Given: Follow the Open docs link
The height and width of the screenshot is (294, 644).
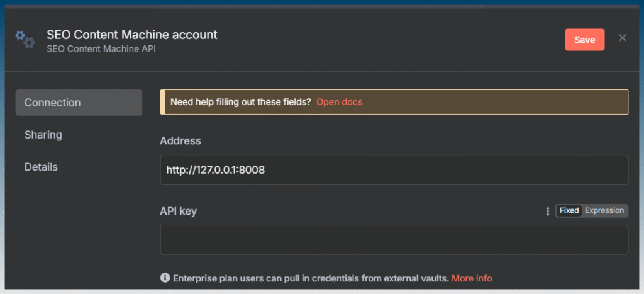Looking at the screenshot, I should point(339,102).
